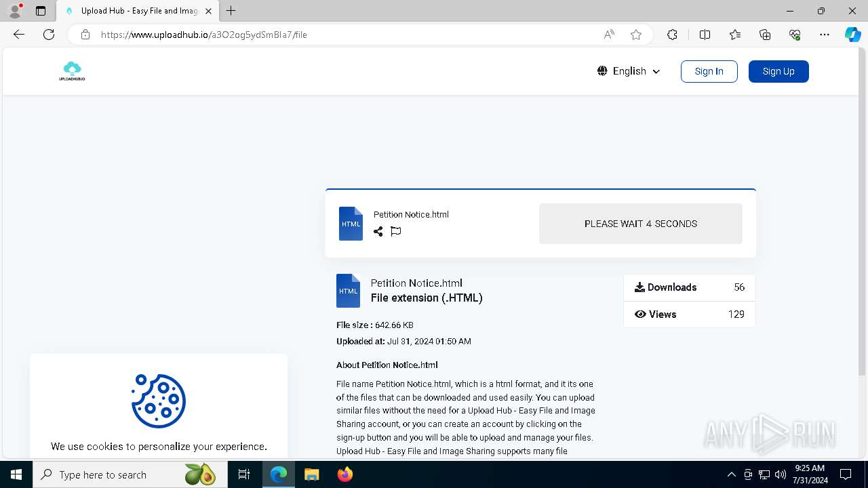Expand the English language dropdown
868x488 pixels.
pyautogui.click(x=629, y=71)
